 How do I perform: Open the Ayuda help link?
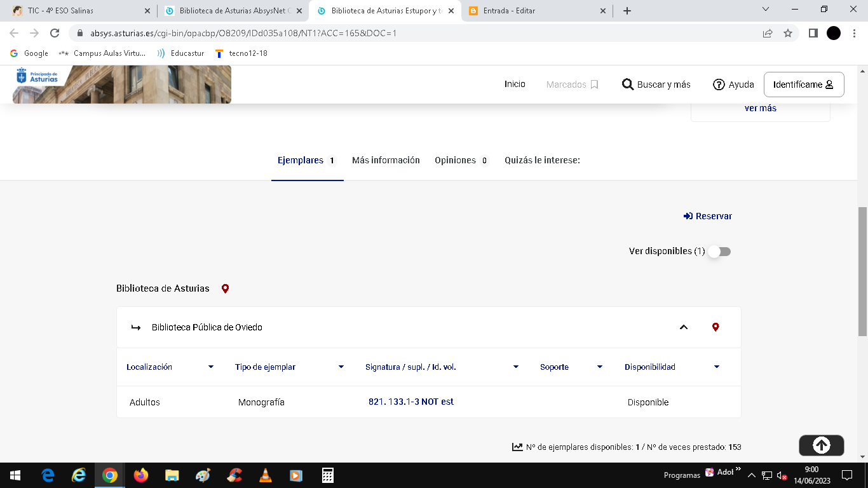733,85
